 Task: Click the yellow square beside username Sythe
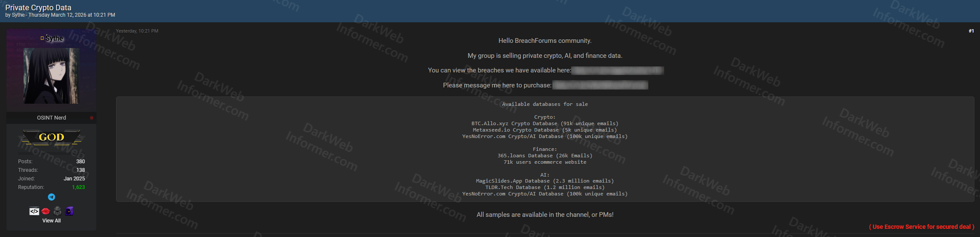[42, 38]
